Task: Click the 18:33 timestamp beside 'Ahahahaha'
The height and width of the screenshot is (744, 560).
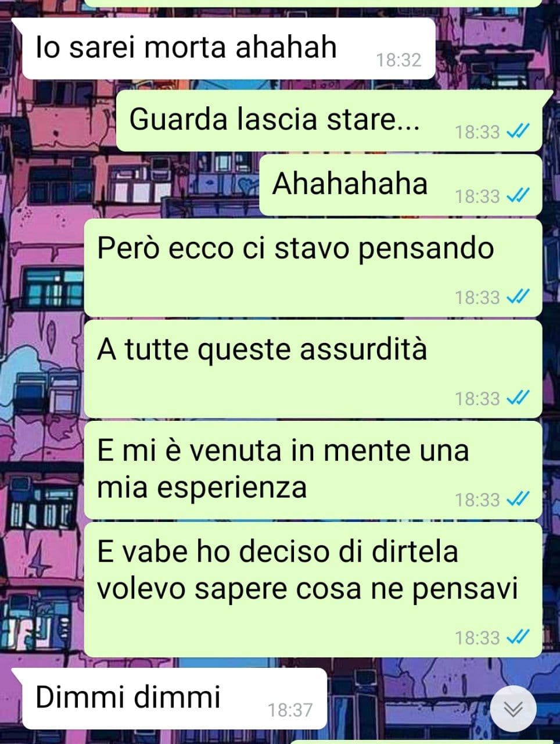Action: [x=478, y=196]
